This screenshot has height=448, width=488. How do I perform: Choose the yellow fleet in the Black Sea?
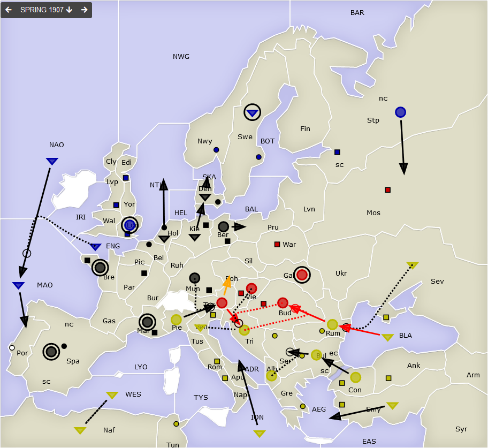click(x=388, y=337)
